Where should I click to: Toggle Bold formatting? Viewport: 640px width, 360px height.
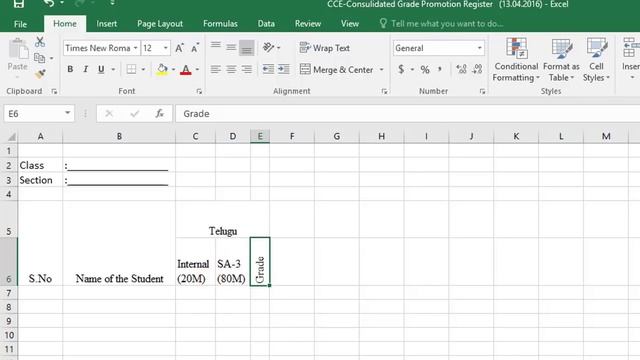(x=70, y=69)
